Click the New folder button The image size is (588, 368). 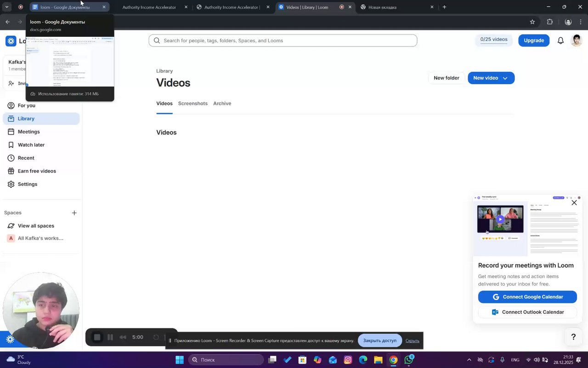coord(446,78)
